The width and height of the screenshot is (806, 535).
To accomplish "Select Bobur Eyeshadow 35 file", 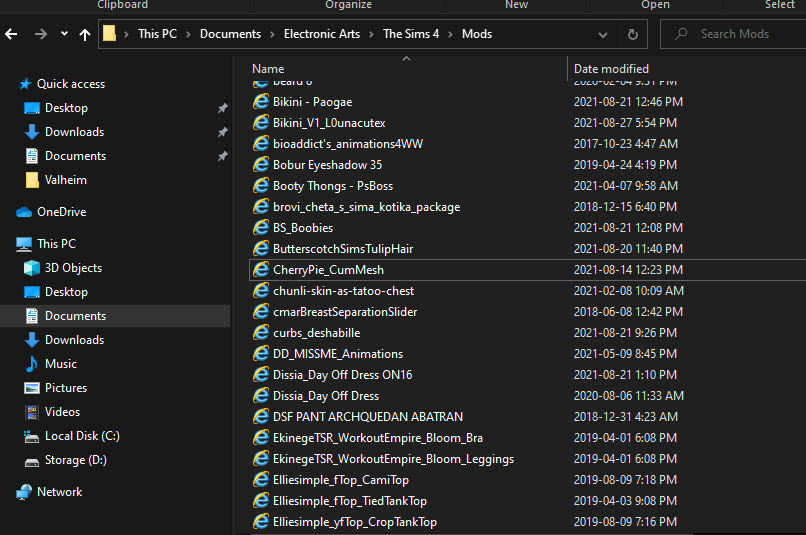I will tap(327, 165).
